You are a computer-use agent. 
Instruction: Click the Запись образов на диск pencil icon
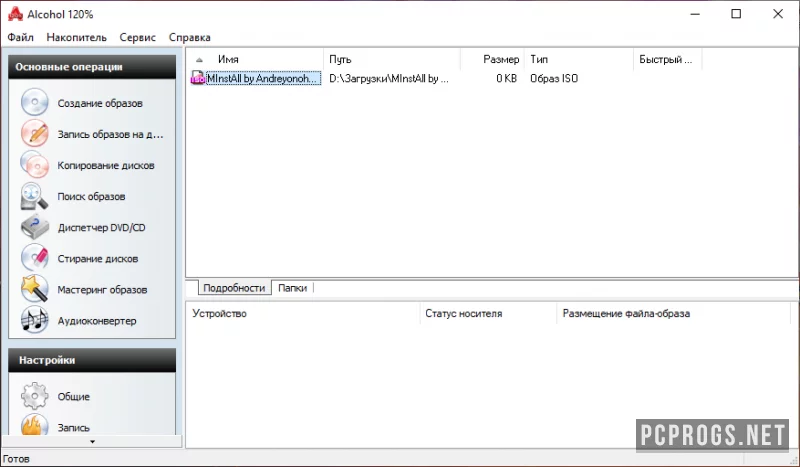(34, 134)
